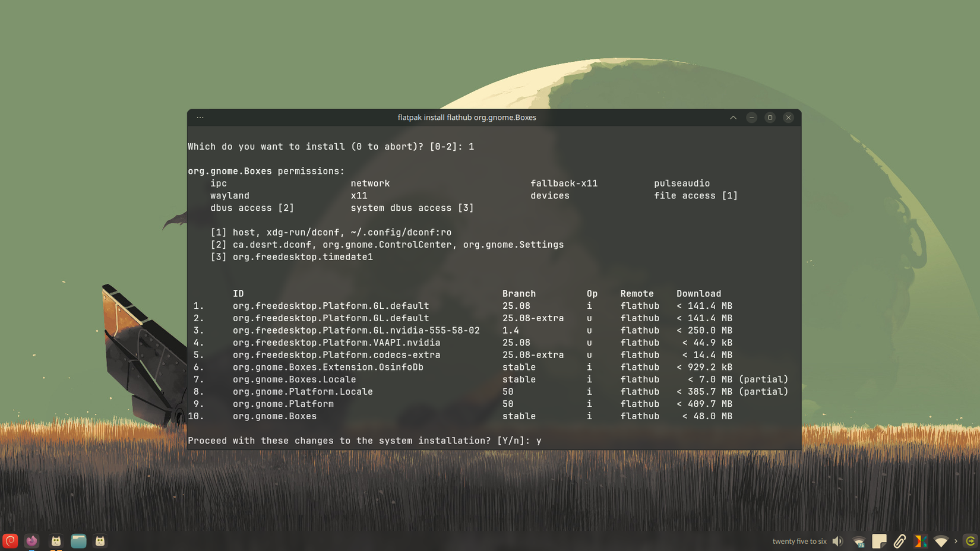The height and width of the screenshot is (551, 980).
Task: Click row 1 'org.freedesktop.Platform.GL.default'
Action: [x=331, y=306]
